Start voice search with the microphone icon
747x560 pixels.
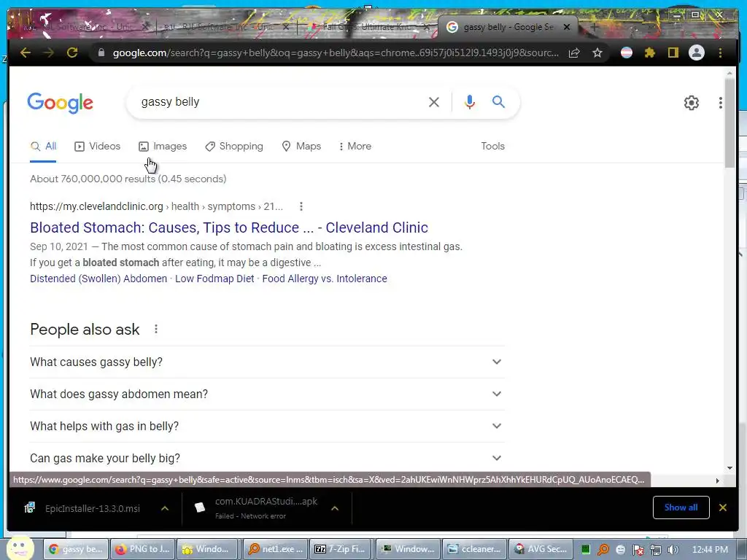[469, 102]
